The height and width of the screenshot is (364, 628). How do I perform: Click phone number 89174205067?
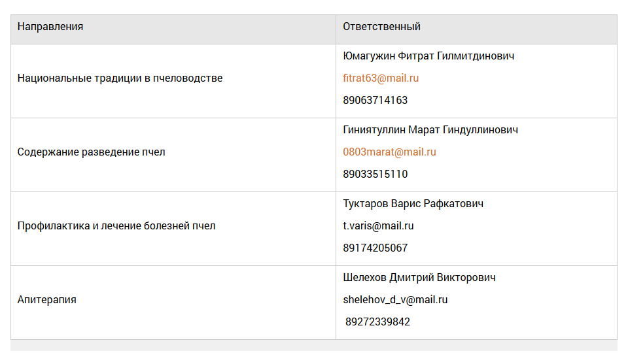point(375,248)
